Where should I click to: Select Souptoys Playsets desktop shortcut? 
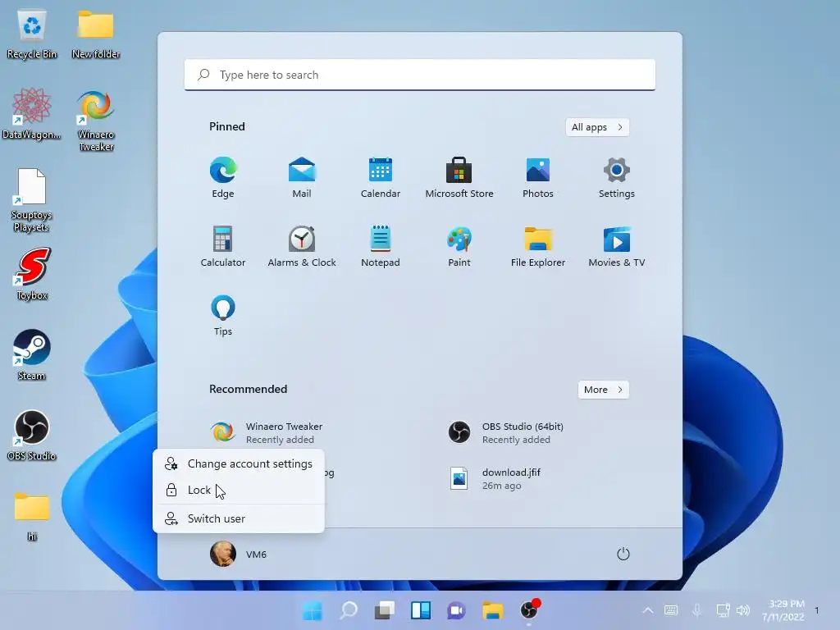pos(32,200)
